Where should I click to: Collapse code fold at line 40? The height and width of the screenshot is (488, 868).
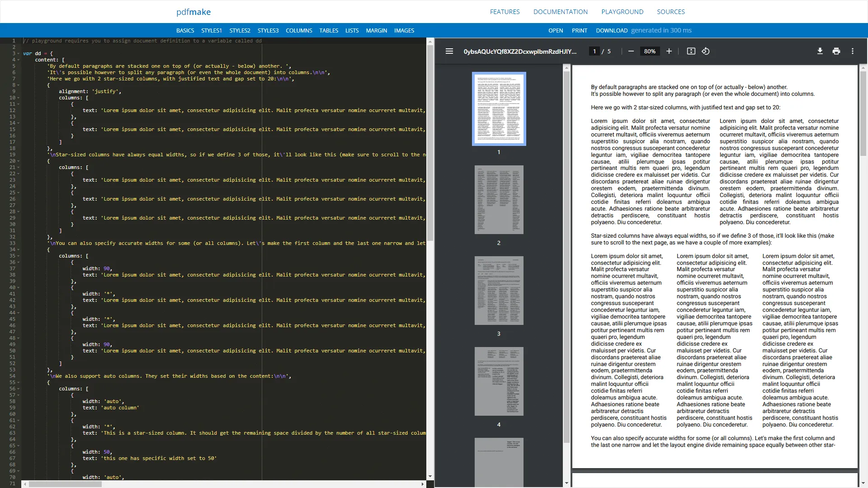click(x=19, y=287)
